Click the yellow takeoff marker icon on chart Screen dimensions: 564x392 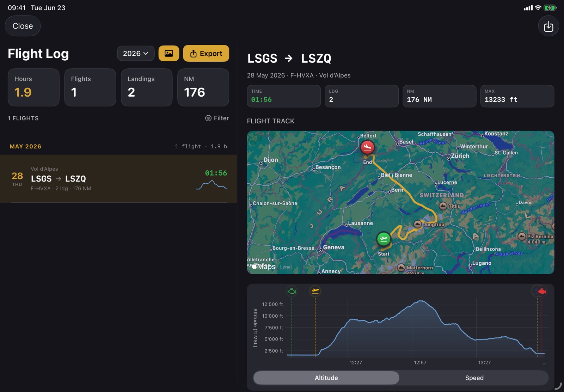(315, 291)
